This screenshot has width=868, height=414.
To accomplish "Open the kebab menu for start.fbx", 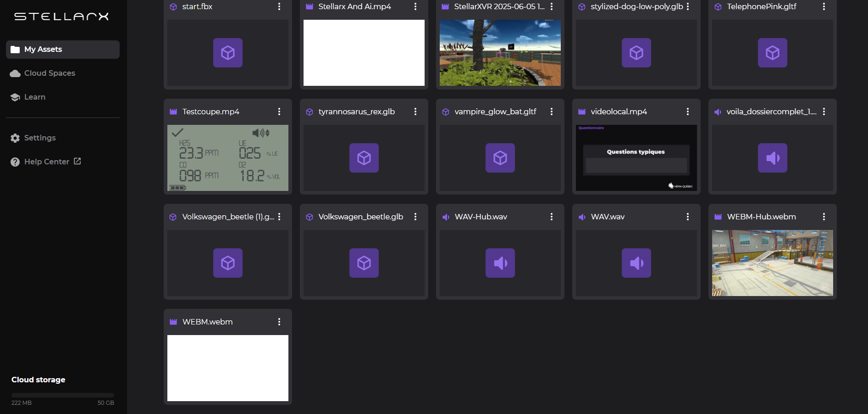I will [279, 6].
